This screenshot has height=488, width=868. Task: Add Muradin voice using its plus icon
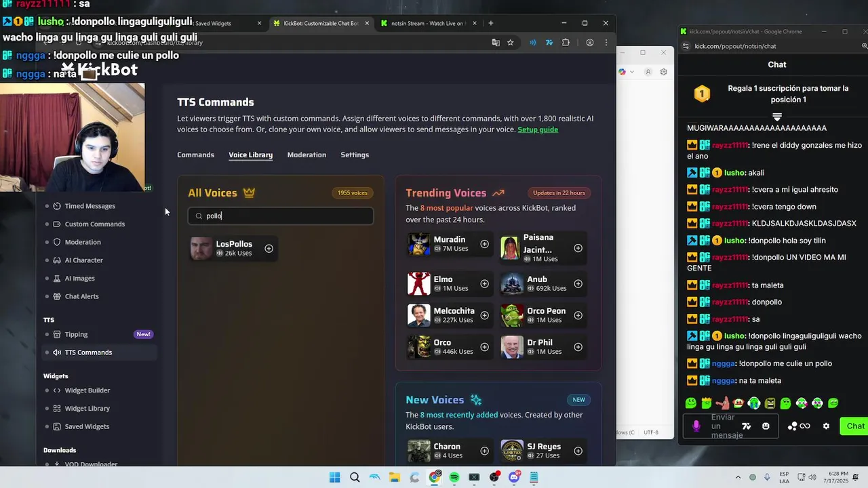(x=484, y=244)
